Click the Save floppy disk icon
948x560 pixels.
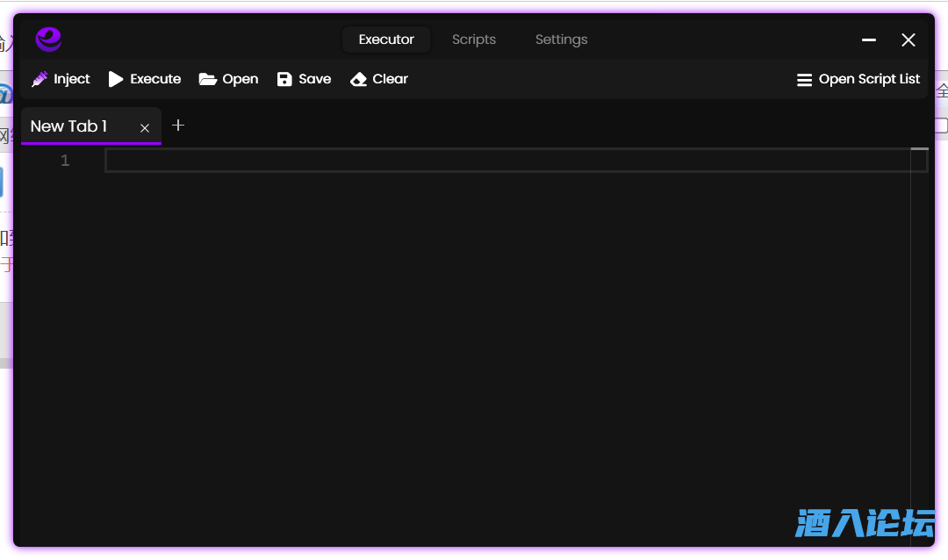coord(284,79)
